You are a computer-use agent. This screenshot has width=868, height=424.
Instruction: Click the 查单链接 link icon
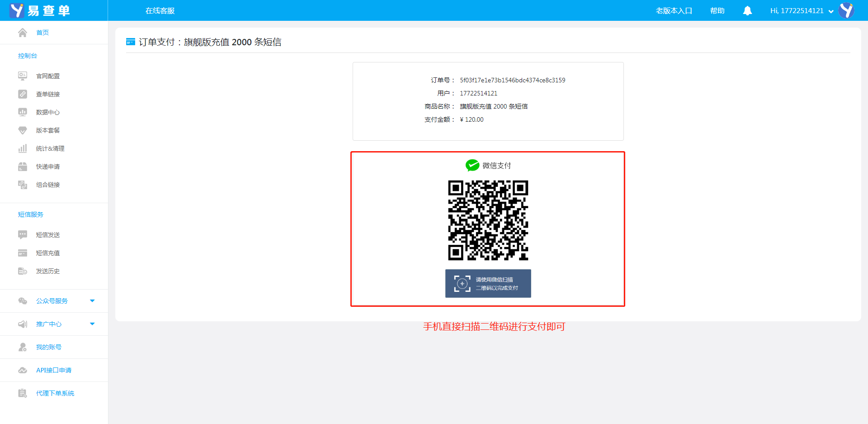click(23, 94)
